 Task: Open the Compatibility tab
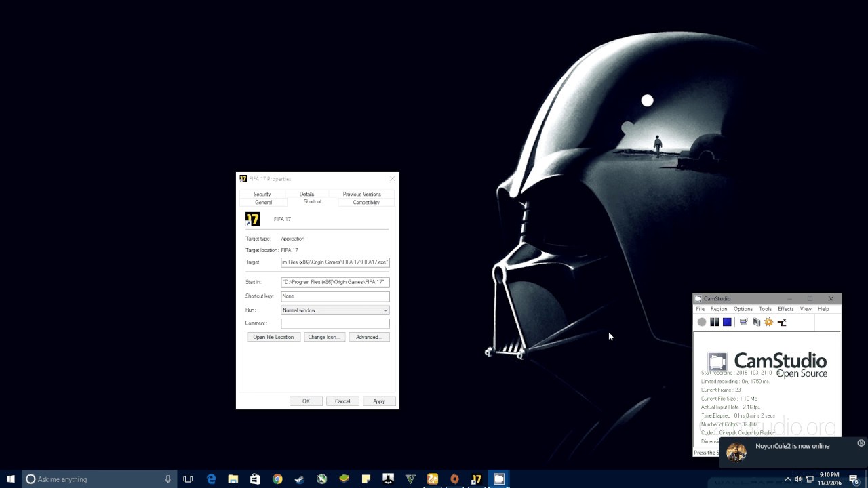pos(366,202)
